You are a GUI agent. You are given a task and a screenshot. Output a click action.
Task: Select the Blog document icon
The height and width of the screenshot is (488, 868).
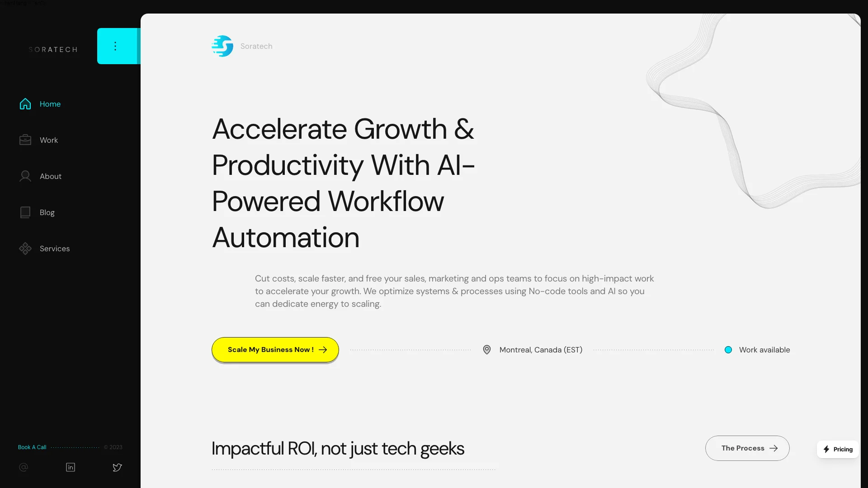(x=25, y=212)
